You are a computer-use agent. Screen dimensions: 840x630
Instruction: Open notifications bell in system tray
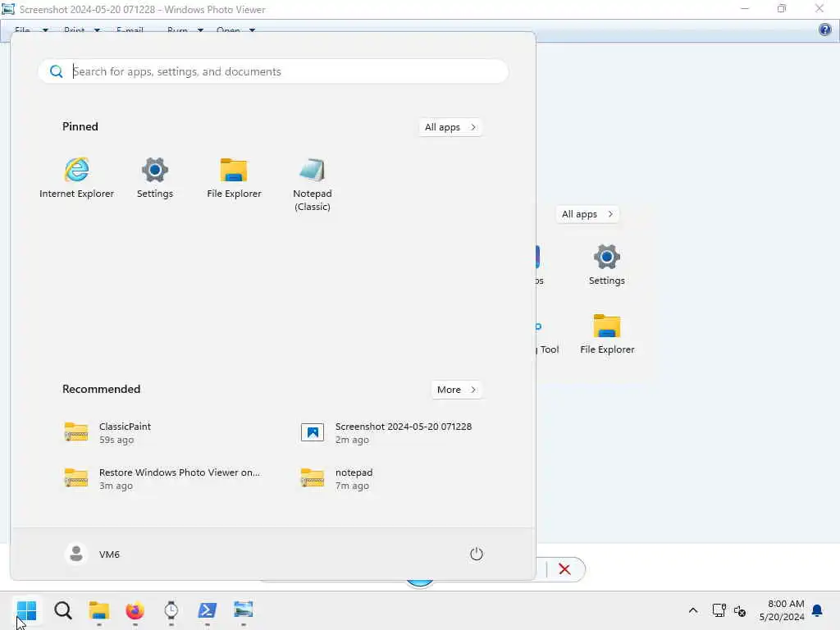click(817, 610)
